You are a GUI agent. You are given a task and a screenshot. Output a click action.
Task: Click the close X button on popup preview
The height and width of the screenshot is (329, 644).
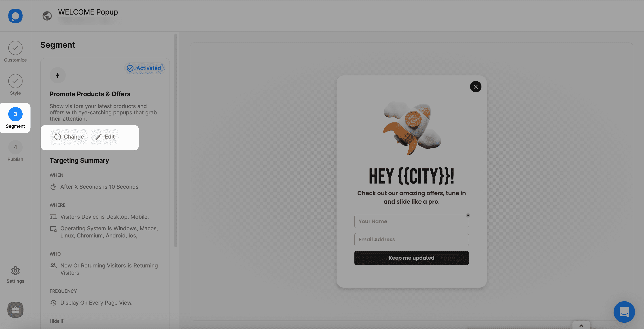tap(475, 86)
